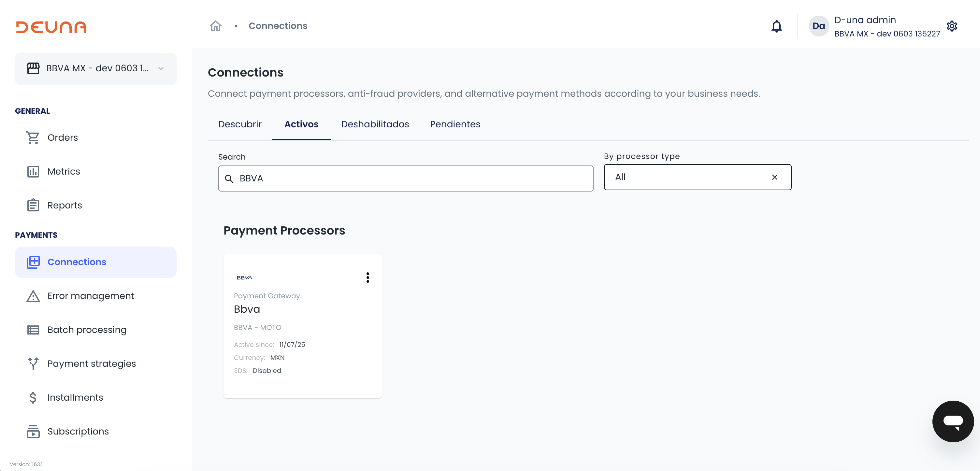Open settings gear icon
Viewport: 980px width, 471px height.
[x=951, y=26]
